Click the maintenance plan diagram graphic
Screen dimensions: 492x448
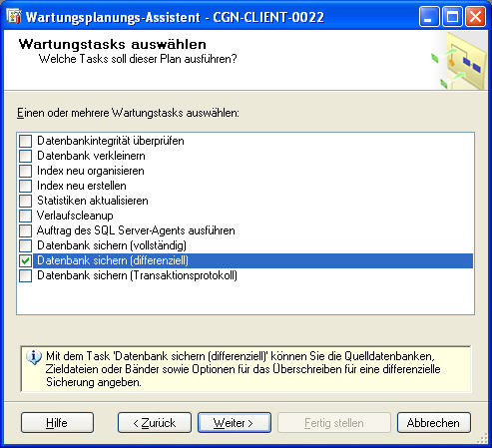[459, 61]
